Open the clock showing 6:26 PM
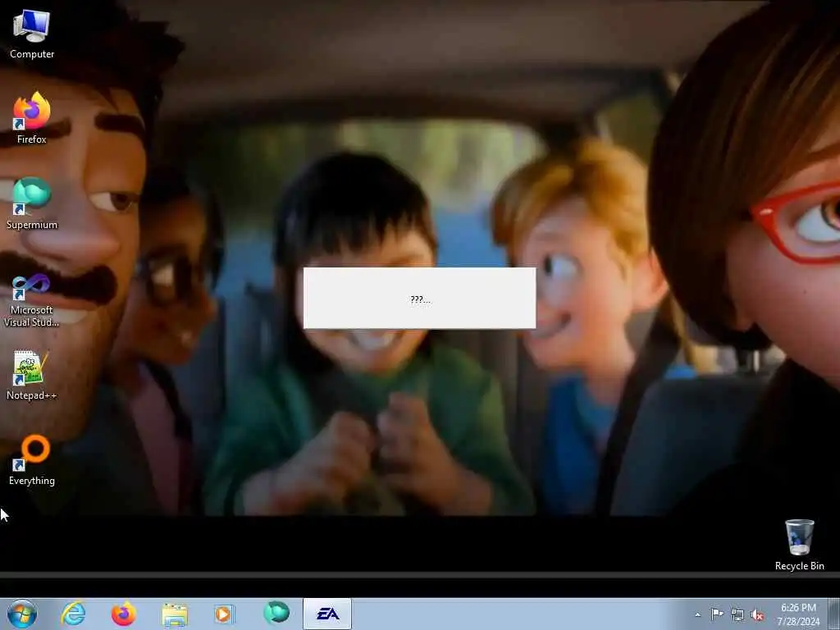Image resolution: width=840 pixels, height=630 pixels. [798, 614]
